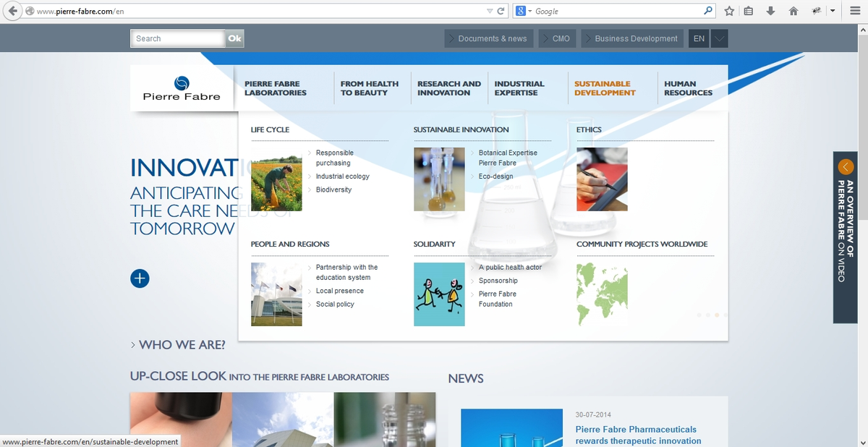Click the Ethics signing hand thumbnail

602,179
